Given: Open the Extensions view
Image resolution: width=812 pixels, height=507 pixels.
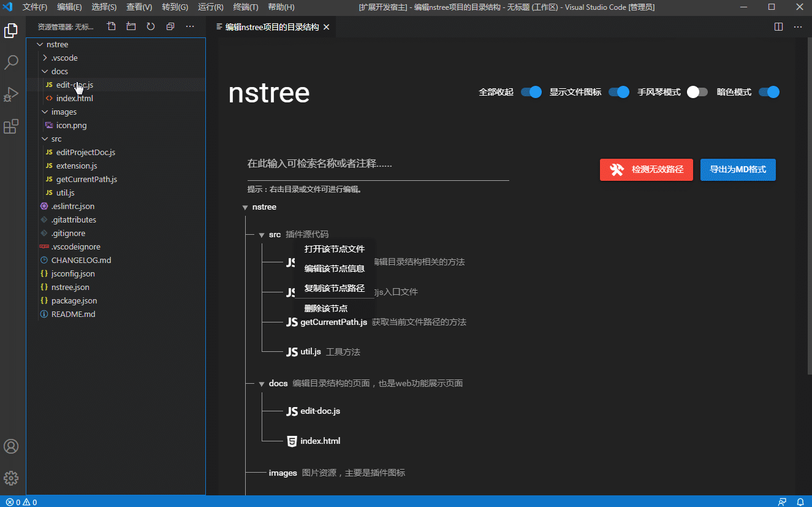Looking at the screenshot, I should [11, 126].
